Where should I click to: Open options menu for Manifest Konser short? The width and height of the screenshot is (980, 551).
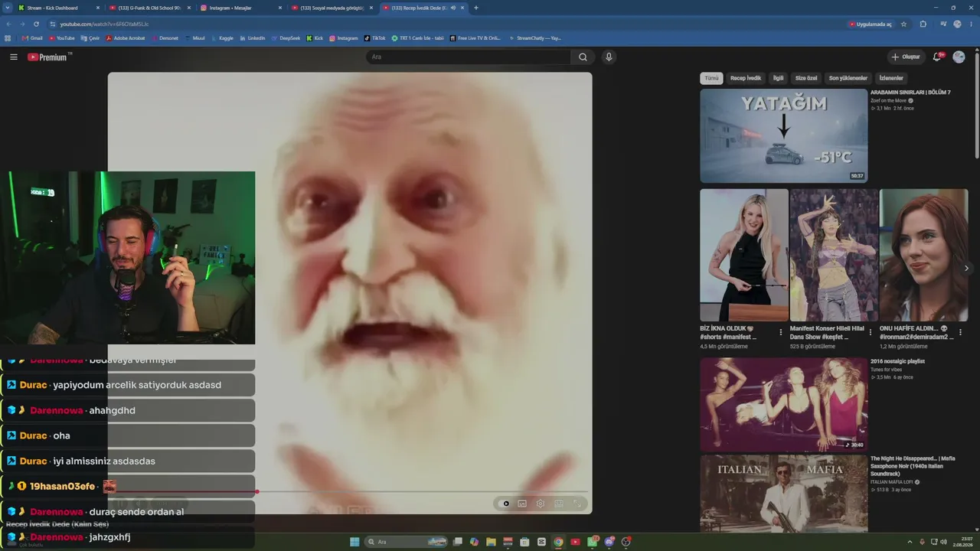(x=871, y=332)
